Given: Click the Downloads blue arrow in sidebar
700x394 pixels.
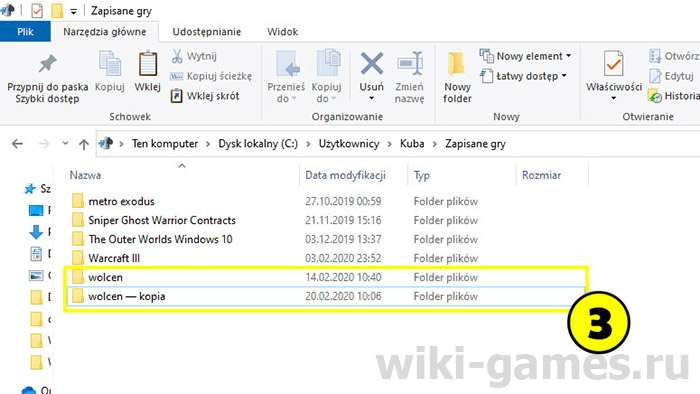Looking at the screenshot, I should [x=36, y=232].
